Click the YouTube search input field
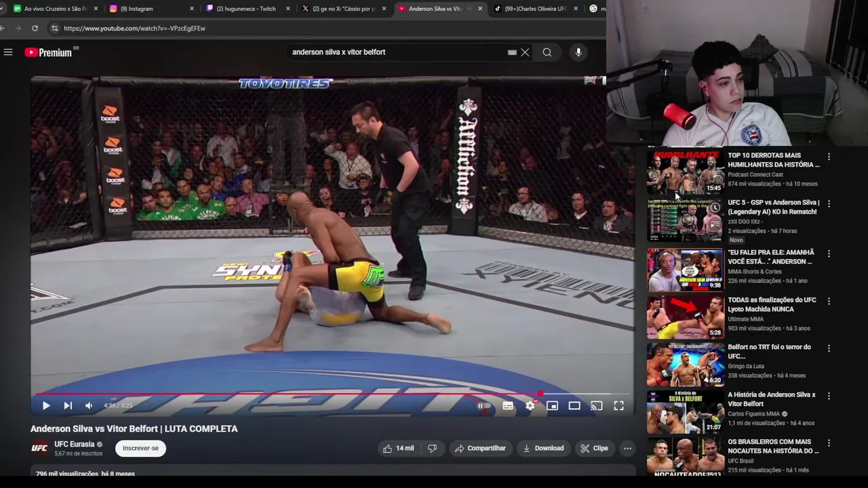This screenshot has width=868, height=488. click(397, 52)
